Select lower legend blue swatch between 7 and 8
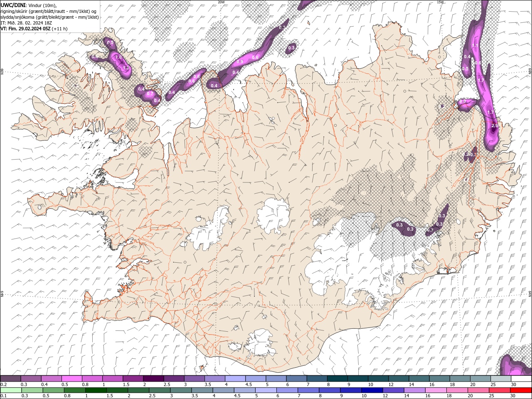532x399 pixels. coord(308,390)
